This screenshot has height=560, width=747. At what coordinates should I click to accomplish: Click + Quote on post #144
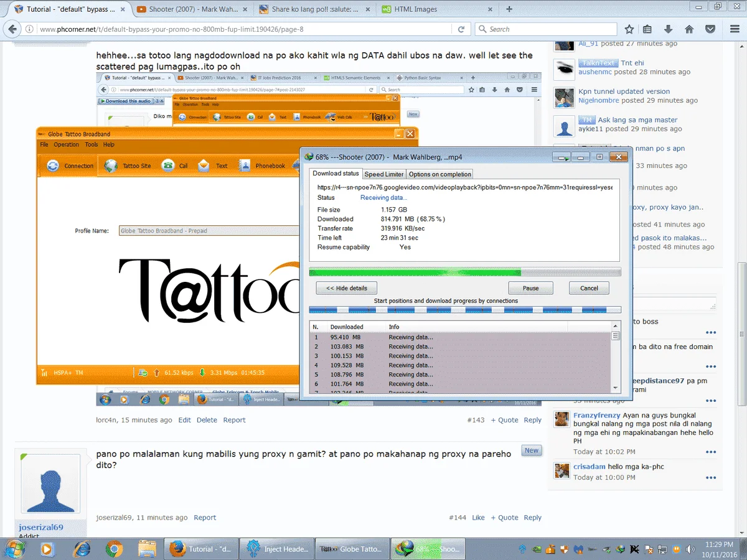504,518
